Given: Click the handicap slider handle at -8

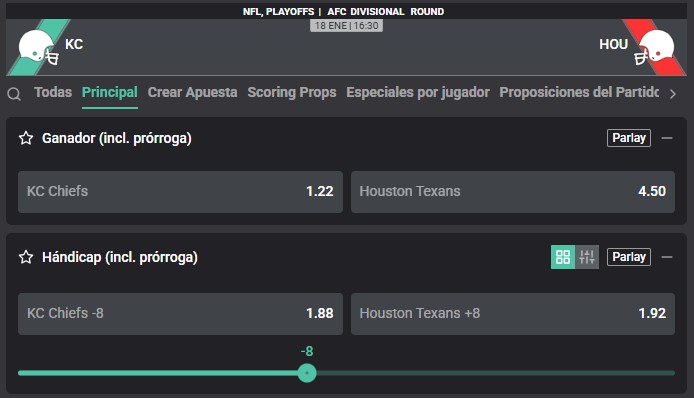Looking at the screenshot, I should [307, 373].
